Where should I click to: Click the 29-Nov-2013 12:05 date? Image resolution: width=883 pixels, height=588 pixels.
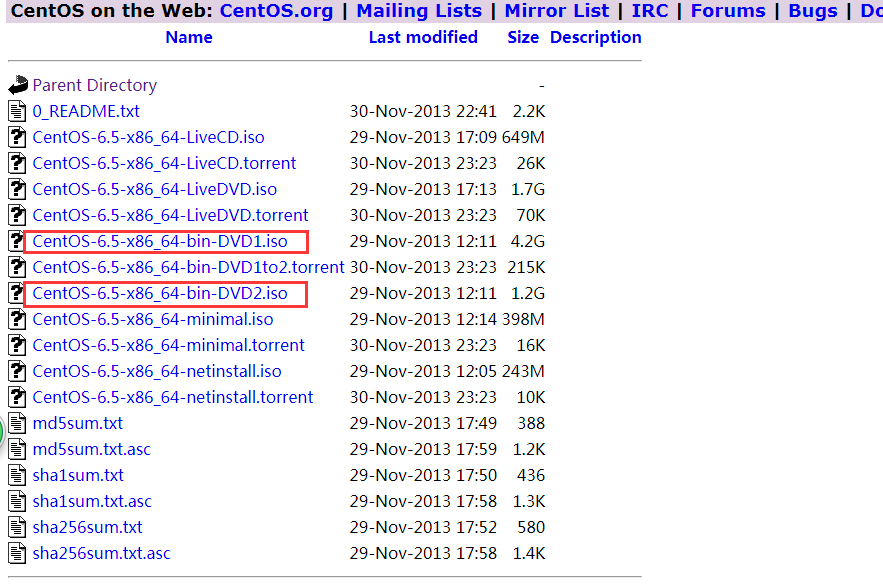click(x=423, y=371)
